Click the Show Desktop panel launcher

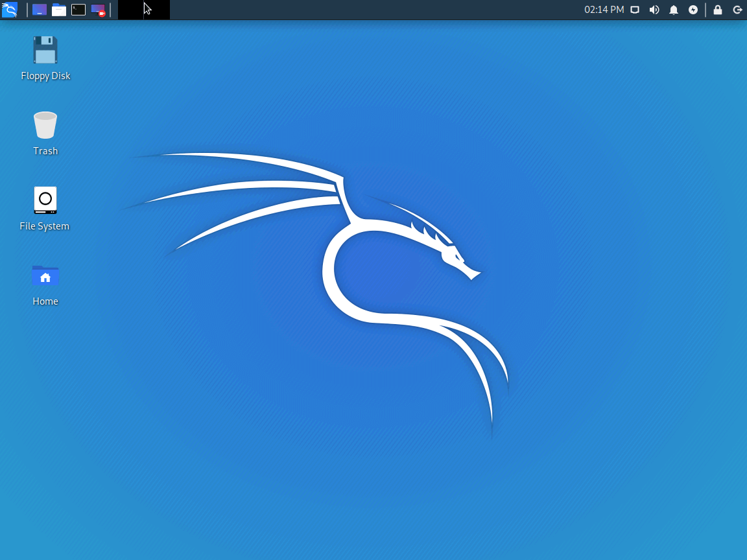(x=40, y=10)
